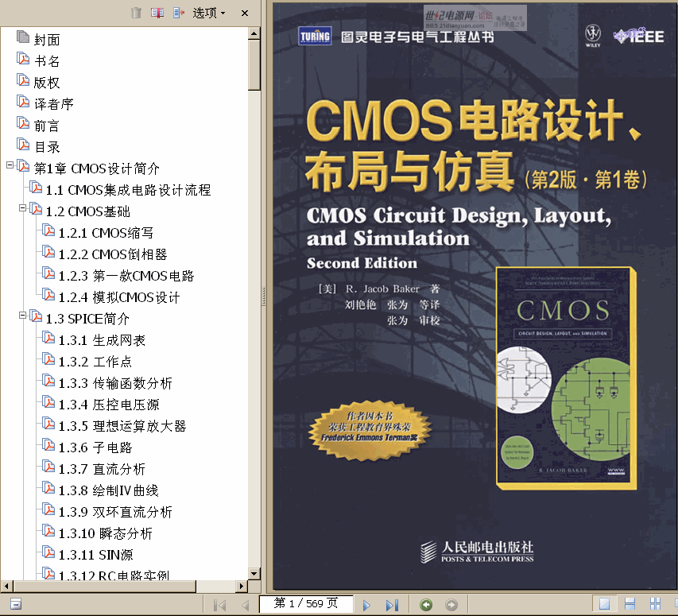Go to the next page
678x616 pixels.
tap(366, 605)
